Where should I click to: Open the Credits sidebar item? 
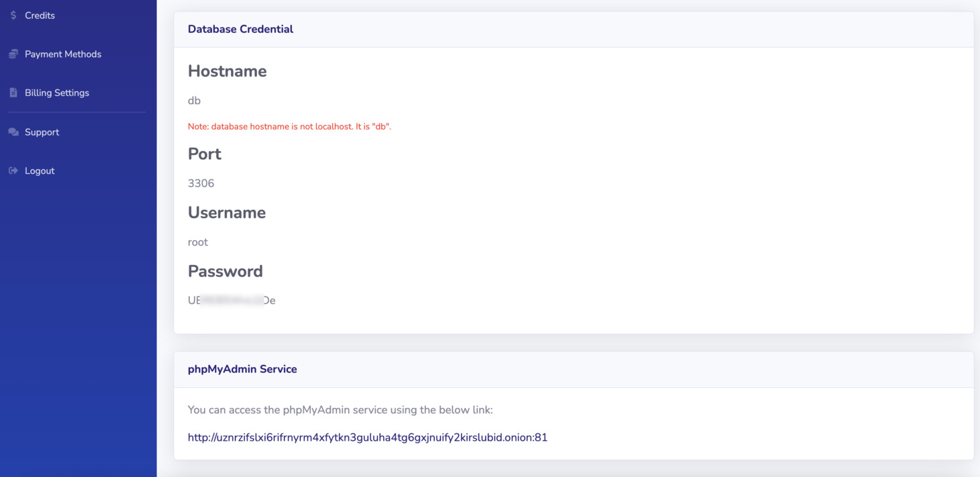coord(40,15)
